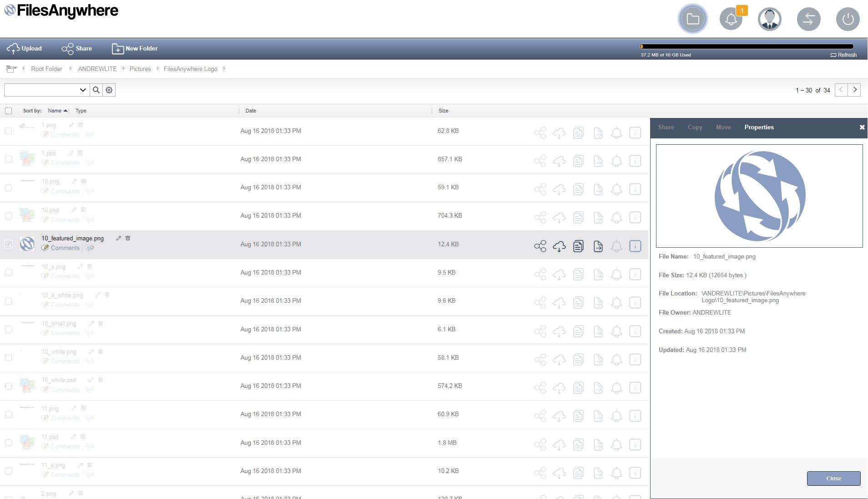Screen dimensions: 868x499
Task: Delete 10_featured_image.png with trash icon
Action: tap(128, 238)
